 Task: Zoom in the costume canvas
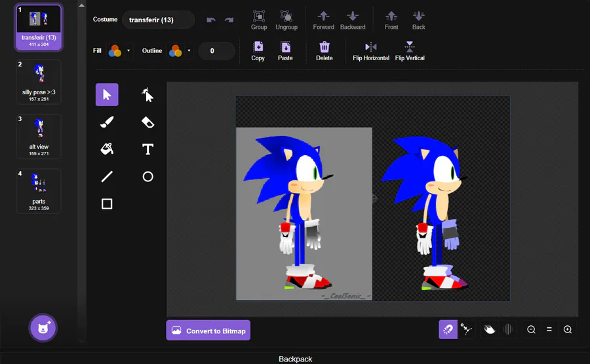coord(568,329)
